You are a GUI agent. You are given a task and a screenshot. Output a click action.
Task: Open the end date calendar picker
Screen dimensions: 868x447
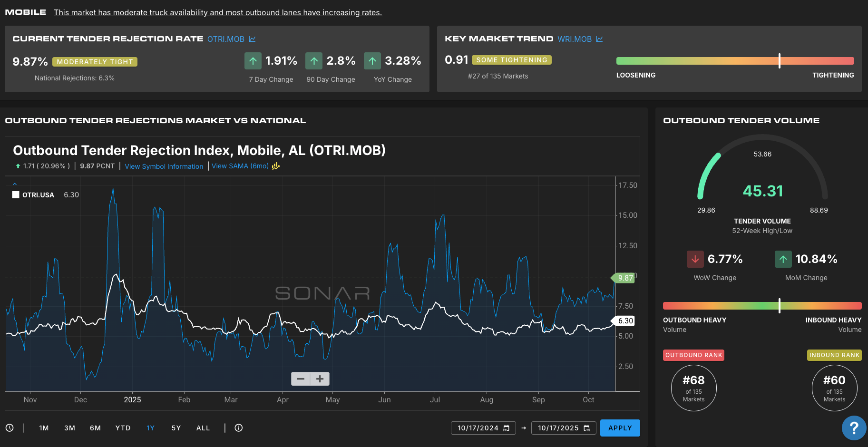(587, 428)
